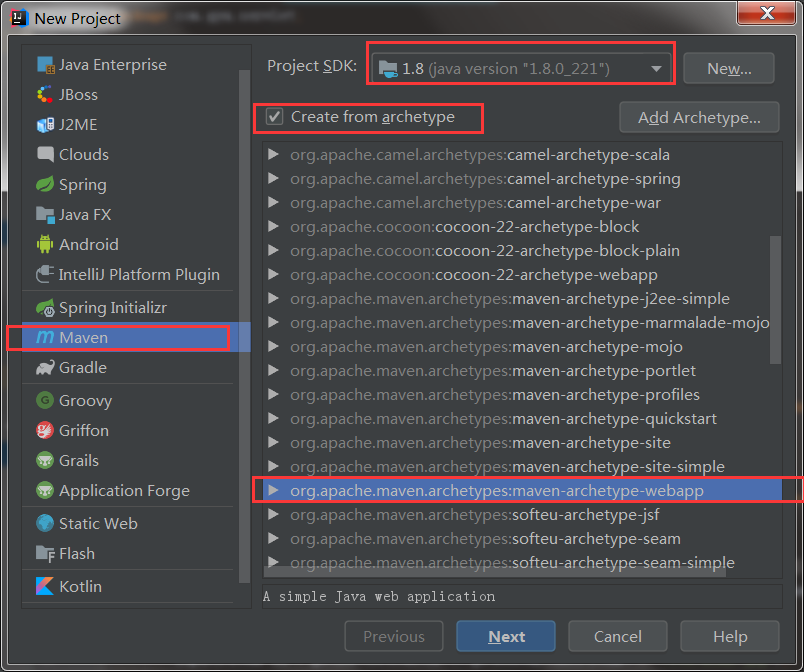Click the Griffon red icon
Viewport: 804px width, 672px height.
[45, 431]
